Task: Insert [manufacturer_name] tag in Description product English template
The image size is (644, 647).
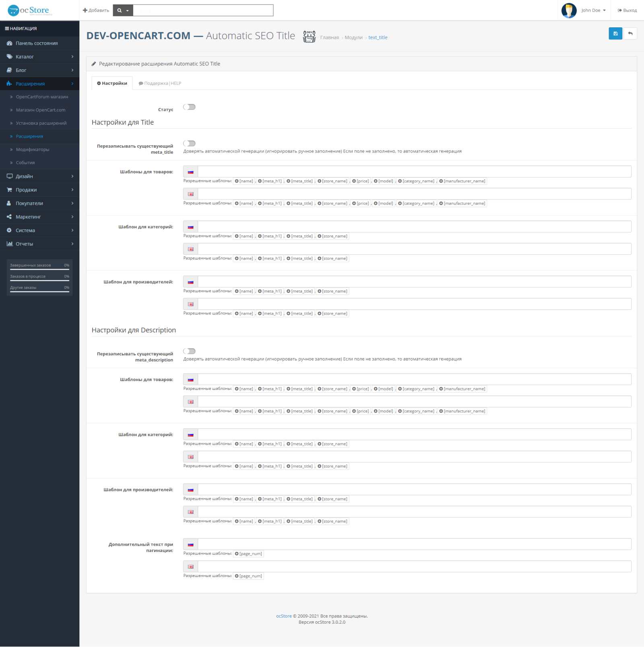Action: click(x=462, y=411)
